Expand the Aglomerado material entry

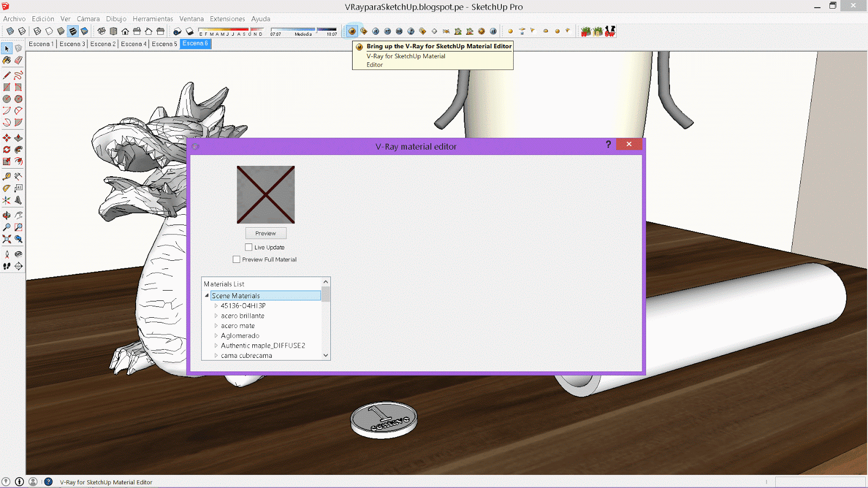pyautogui.click(x=215, y=335)
